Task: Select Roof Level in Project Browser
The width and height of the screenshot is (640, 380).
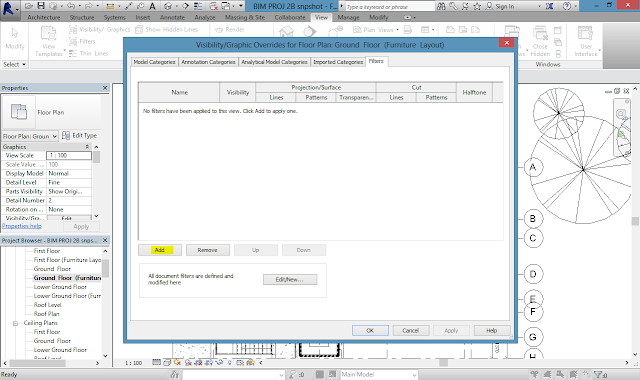Action: coord(47,305)
